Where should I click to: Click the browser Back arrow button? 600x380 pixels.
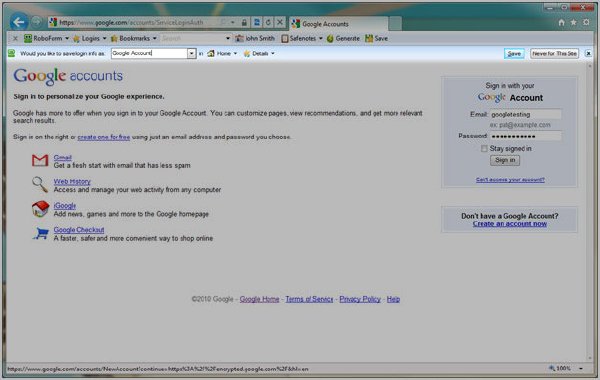point(18,22)
